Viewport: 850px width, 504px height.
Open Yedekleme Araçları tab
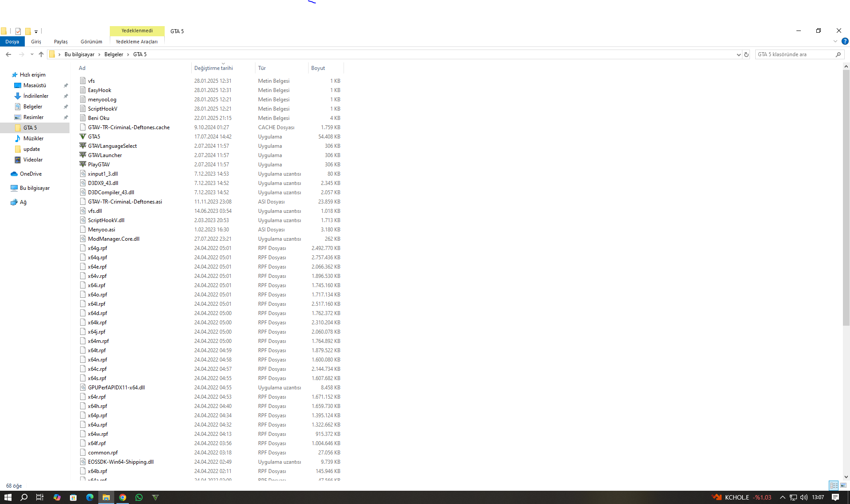tap(137, 42)
